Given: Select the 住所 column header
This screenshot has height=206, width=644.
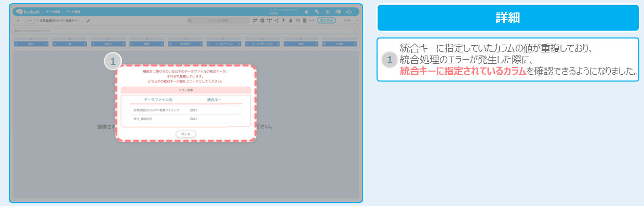Looking at the screenshot, I should coord(301,44).
